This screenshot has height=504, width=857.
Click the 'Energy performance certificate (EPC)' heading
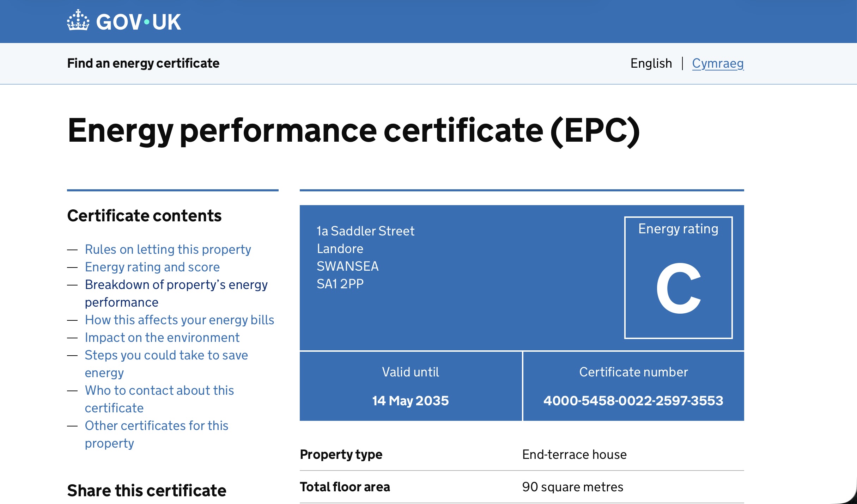point(353,131)
